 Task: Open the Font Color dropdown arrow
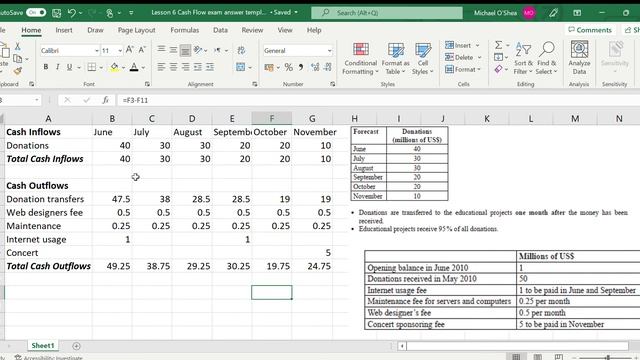[143, 67]
